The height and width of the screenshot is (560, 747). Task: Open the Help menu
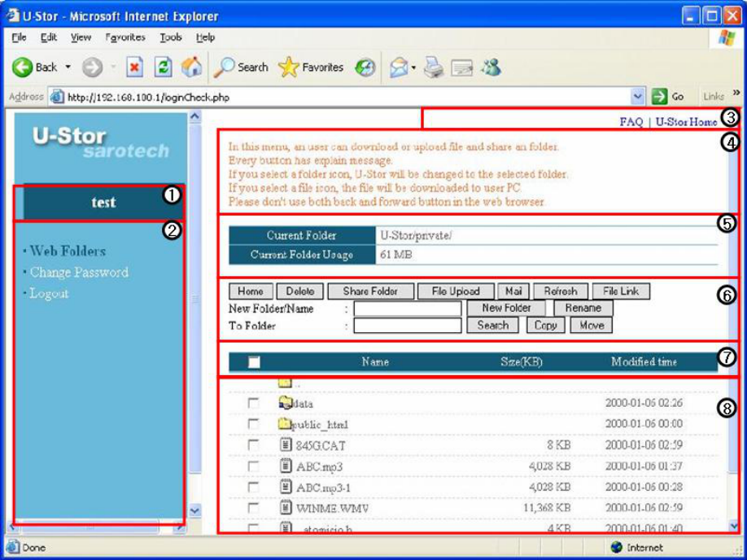pyautogui.click(x=205, y=37)
